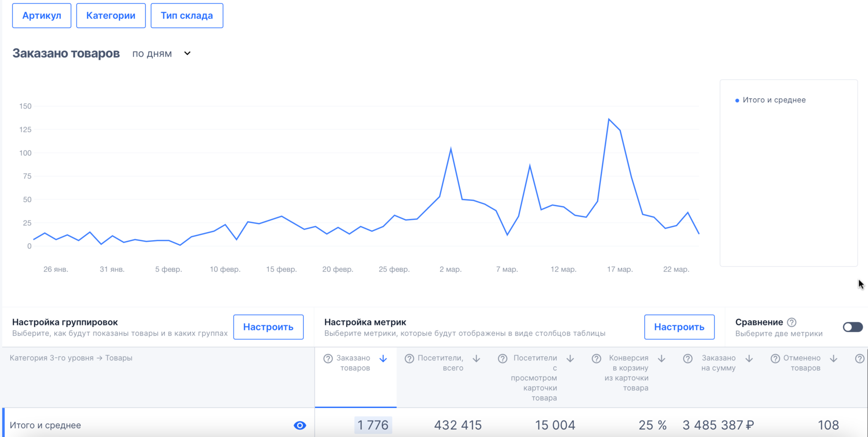Click help icon beside Посетители, всего column
Viewport: 868px width, 437px height.
[x=409, y=358]
